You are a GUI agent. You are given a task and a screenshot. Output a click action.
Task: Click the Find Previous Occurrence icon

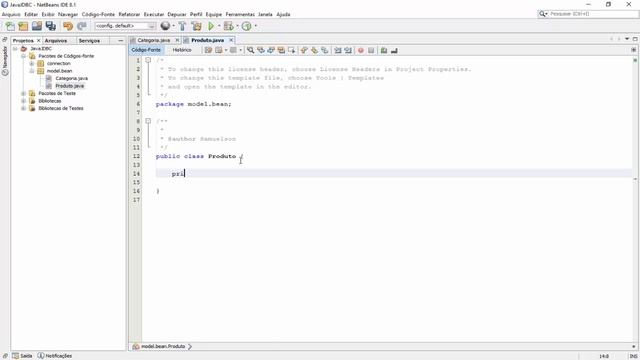(x=260, y=50)
